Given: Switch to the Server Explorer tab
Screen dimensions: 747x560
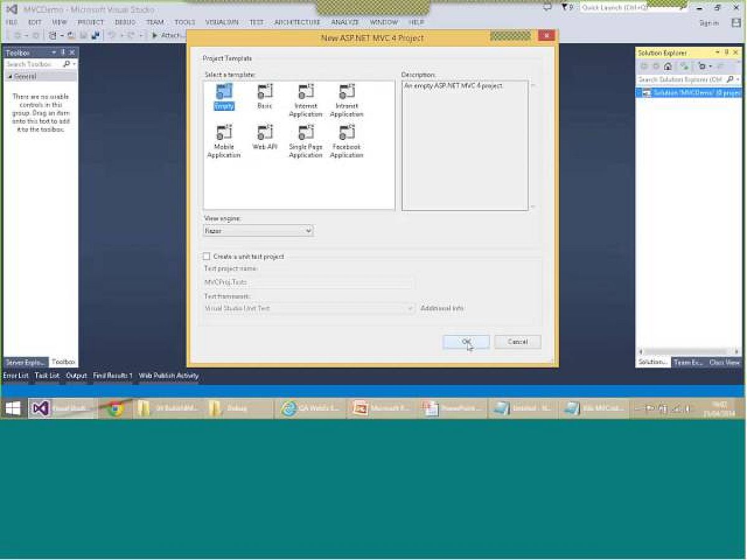Looking at the screenshot, I should pyautogui.click(x=26, y=362).
